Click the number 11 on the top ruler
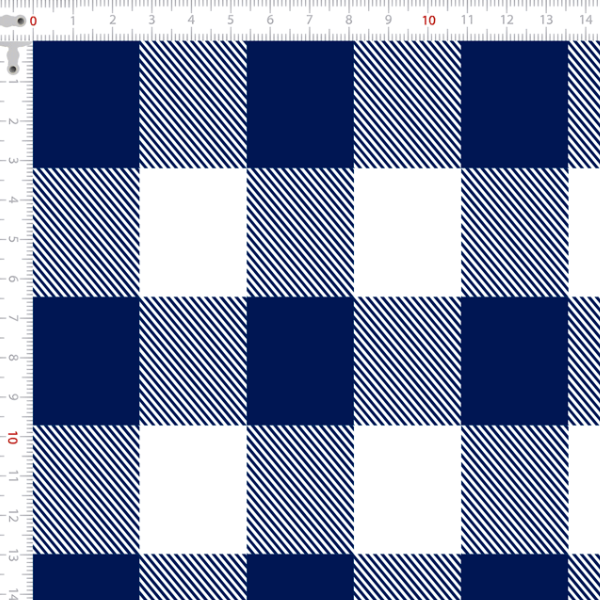 pyautogui.click(x=467, y=20)
